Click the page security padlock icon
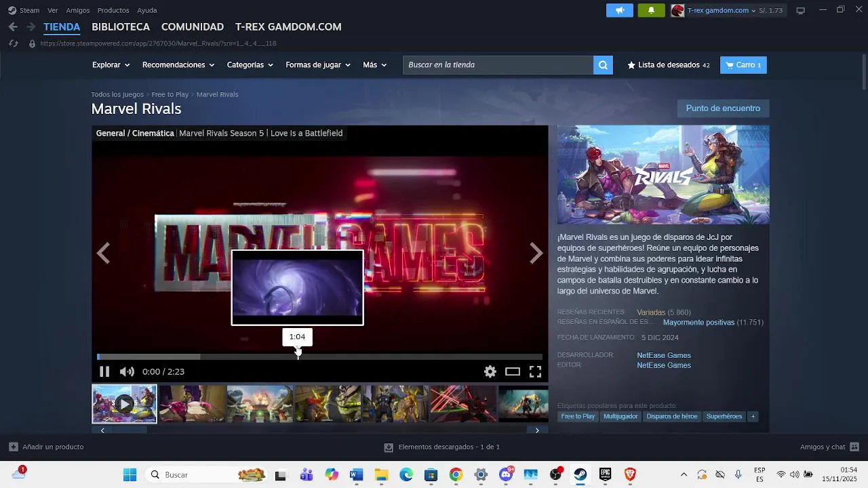Image resolution: width=868 pixels, height=488 pixels. tap(32, 43)
